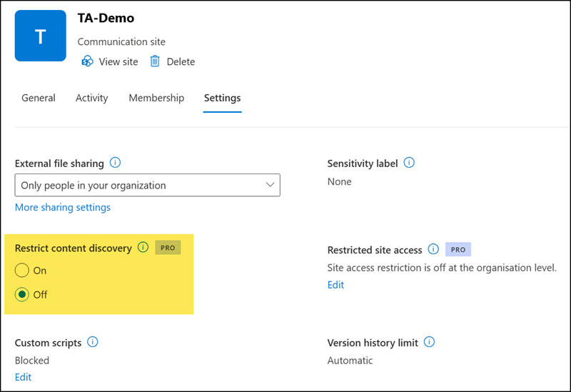Turn Restrict content discovery On
The width and height of the screenshot is (571, 392).
coord(22,271)
